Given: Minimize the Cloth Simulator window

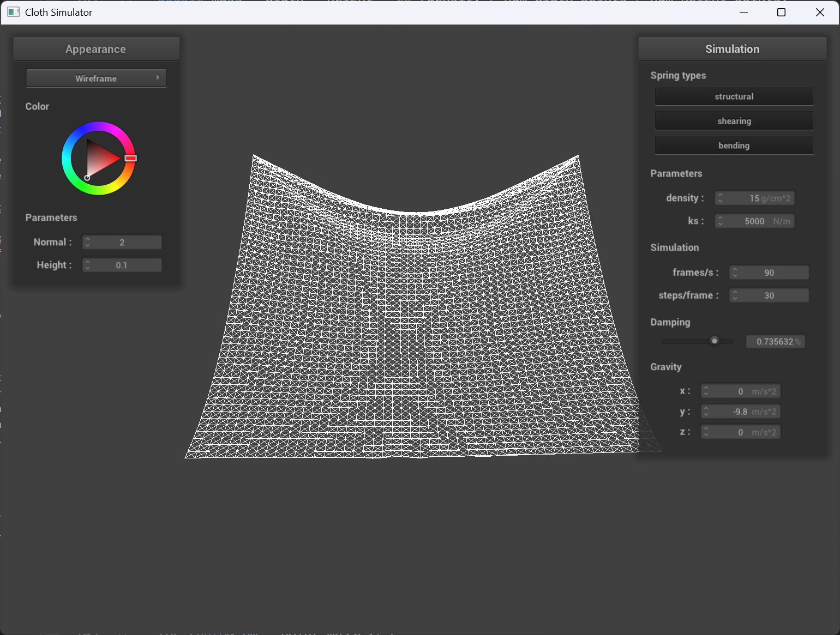Looking at the screenshot, I should (743, 12).
